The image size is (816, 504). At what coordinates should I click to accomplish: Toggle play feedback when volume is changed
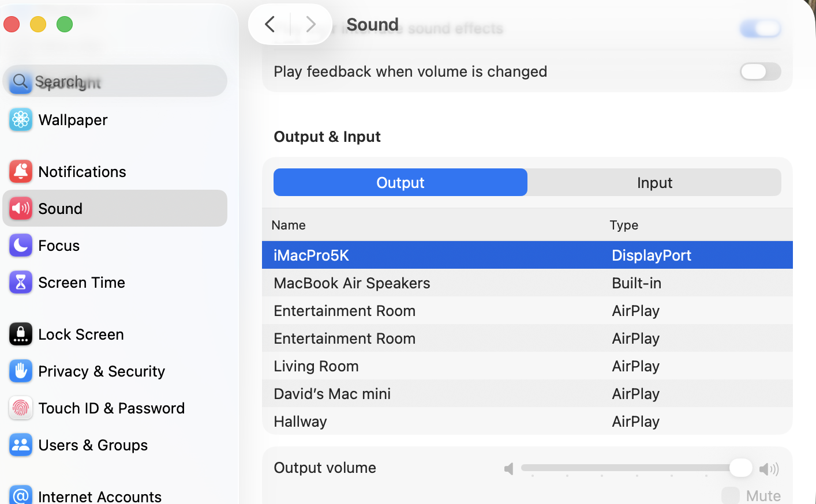(761, 72)
